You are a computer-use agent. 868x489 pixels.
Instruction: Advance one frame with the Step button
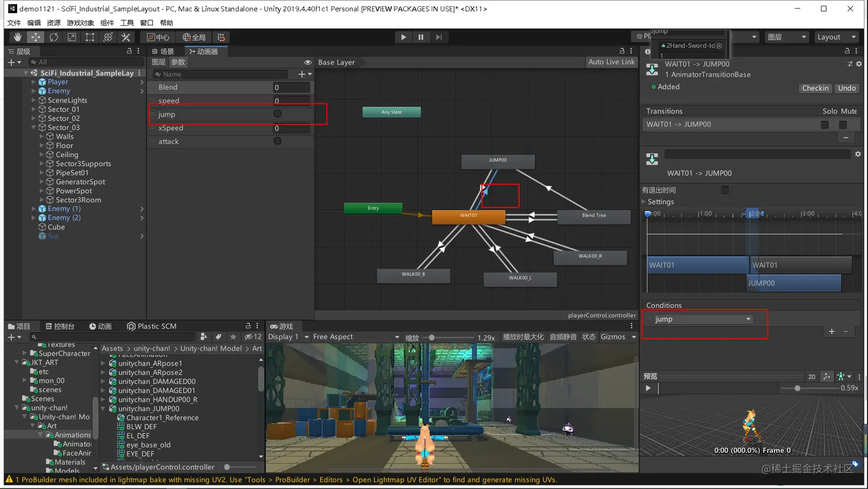pos(439,37)
